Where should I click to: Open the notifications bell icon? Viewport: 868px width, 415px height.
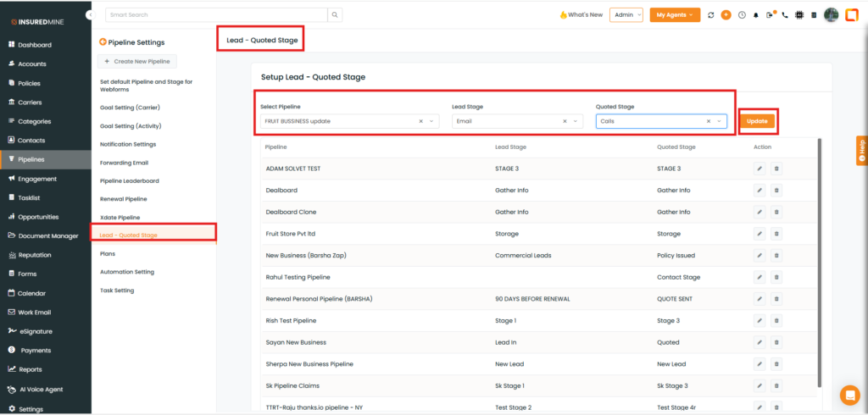pos(756,15)
